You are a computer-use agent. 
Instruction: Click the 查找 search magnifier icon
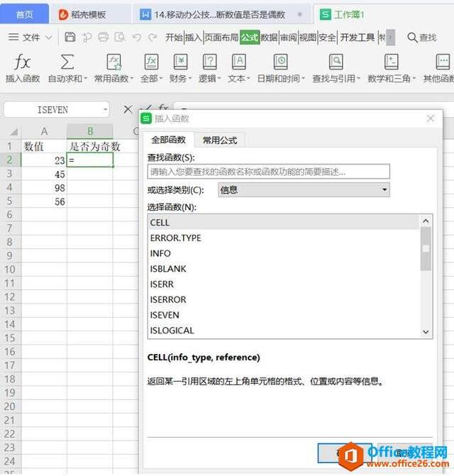coord(412,38)
